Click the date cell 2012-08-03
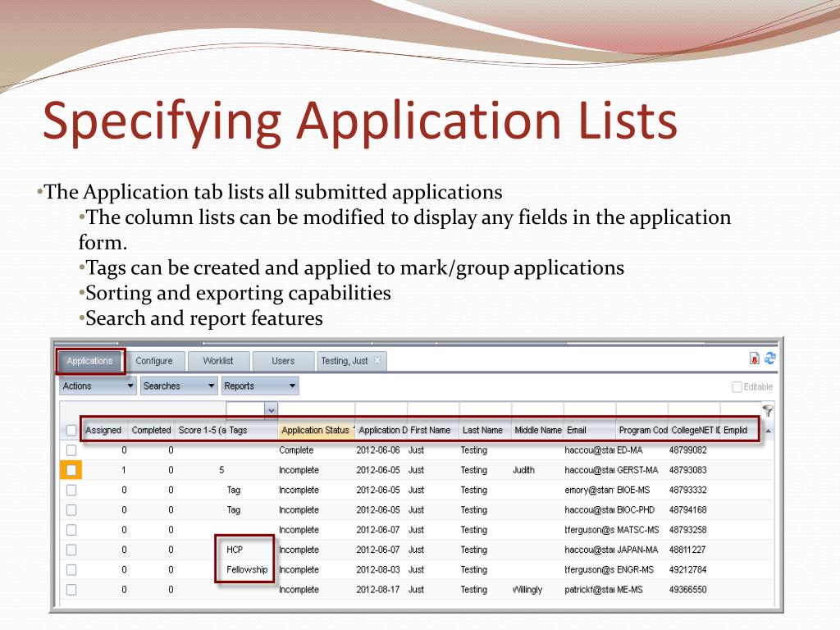The height and width of the screenshot is (630, 840). coord(378,569)
